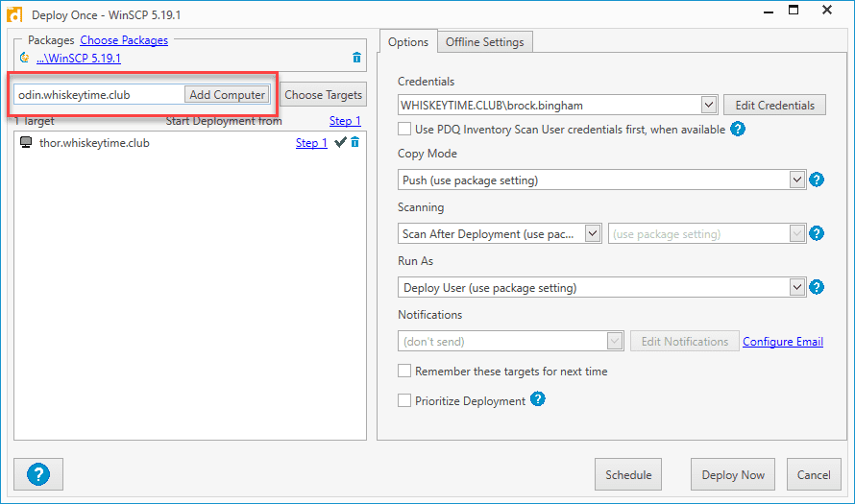The width and height of the screenshot is (855, 504).
Task: Check Remember these targets for next time
Action: coord(404,371)
